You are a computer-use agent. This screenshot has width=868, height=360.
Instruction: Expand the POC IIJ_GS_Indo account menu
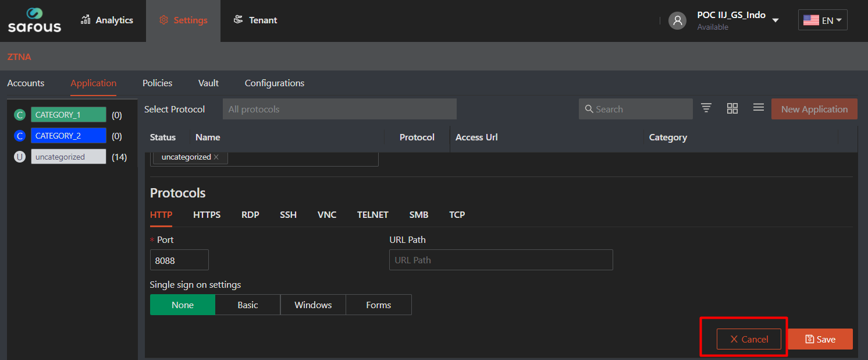(x=775, y=20)
